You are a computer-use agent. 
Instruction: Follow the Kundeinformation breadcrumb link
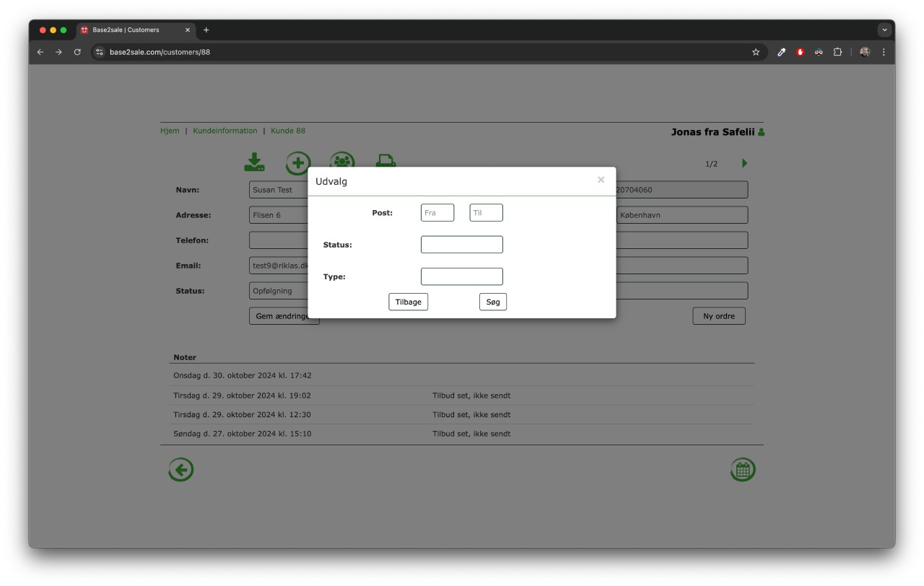pos(225,131)
